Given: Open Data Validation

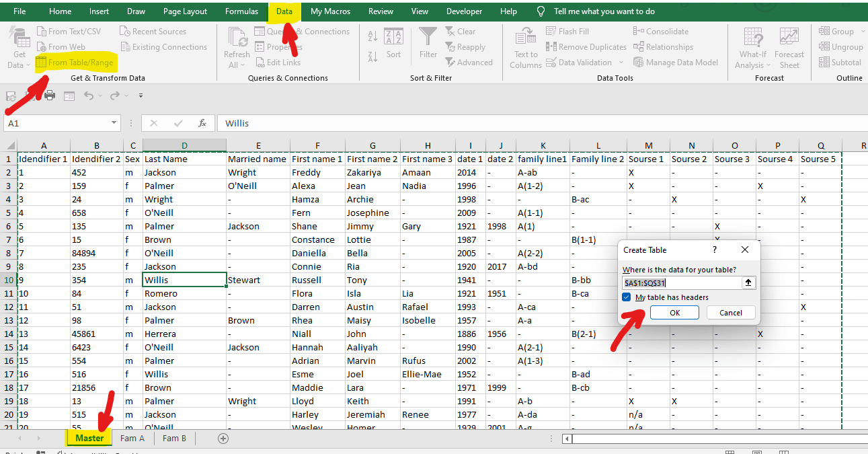Looking at the screenshot, I should (x=579, y=63).
